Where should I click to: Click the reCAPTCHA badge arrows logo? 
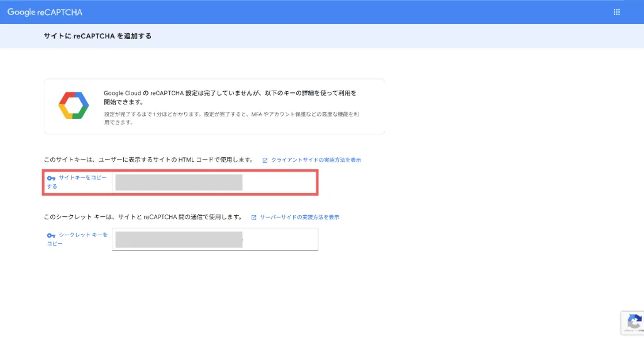click(634, 320)
